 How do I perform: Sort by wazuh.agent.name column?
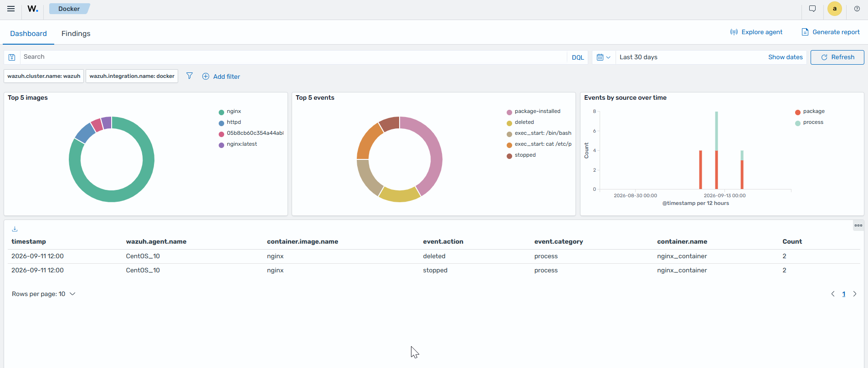[156, 241]
